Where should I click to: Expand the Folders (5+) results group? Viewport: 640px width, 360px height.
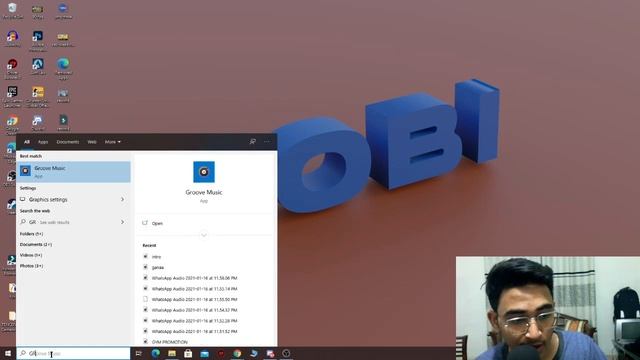coord(31,234)
